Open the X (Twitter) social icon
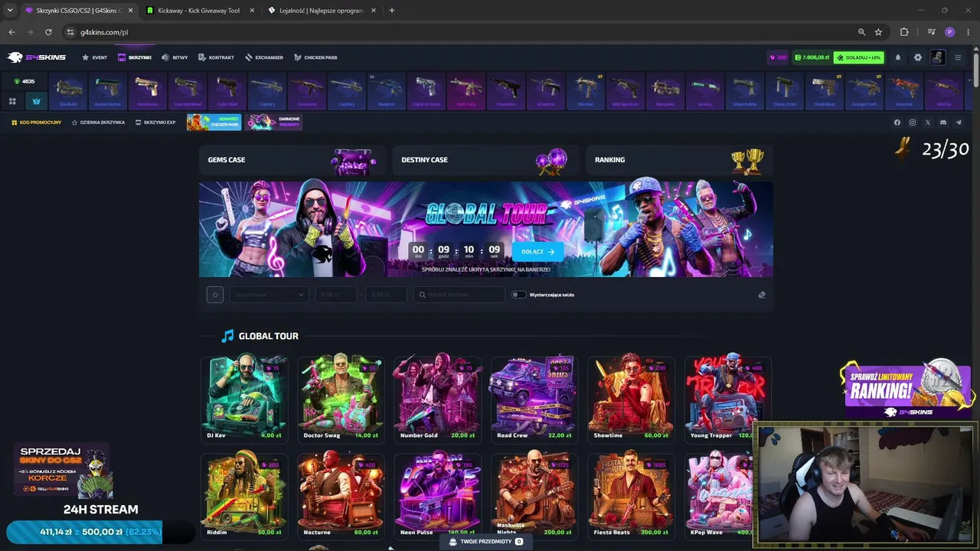 928,122
